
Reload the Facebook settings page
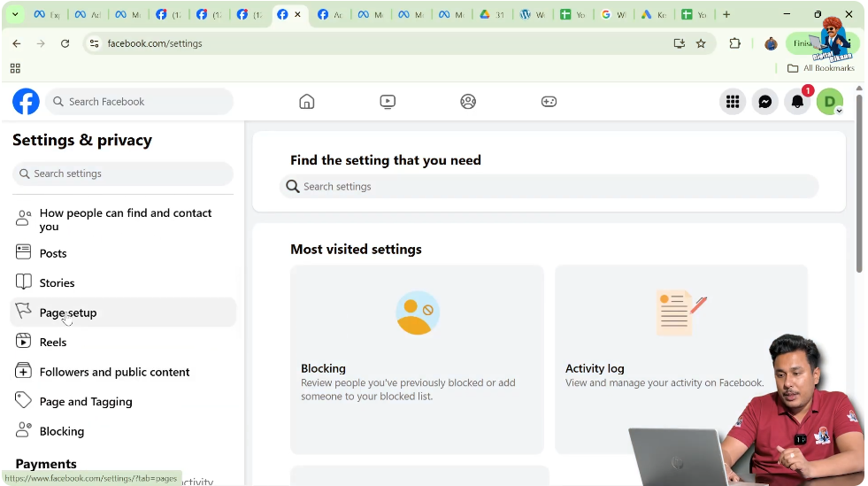click(x=65, y=43)
